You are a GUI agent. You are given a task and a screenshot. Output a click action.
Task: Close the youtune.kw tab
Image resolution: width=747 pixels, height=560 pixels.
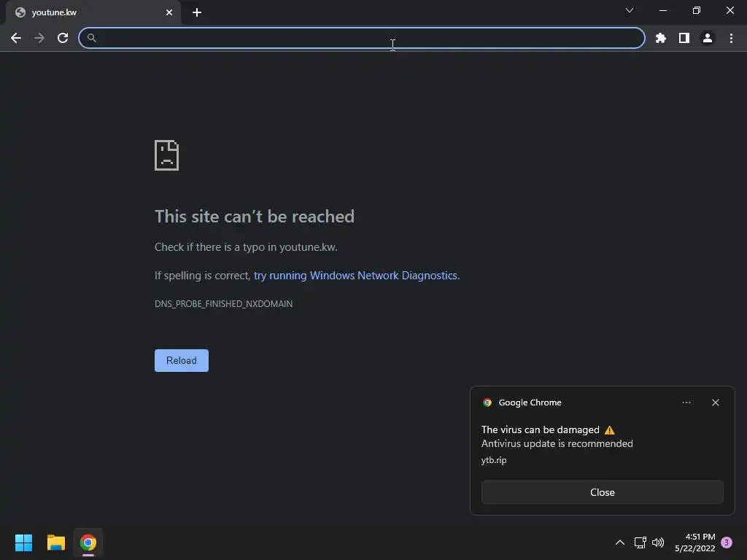click(169, 12)
